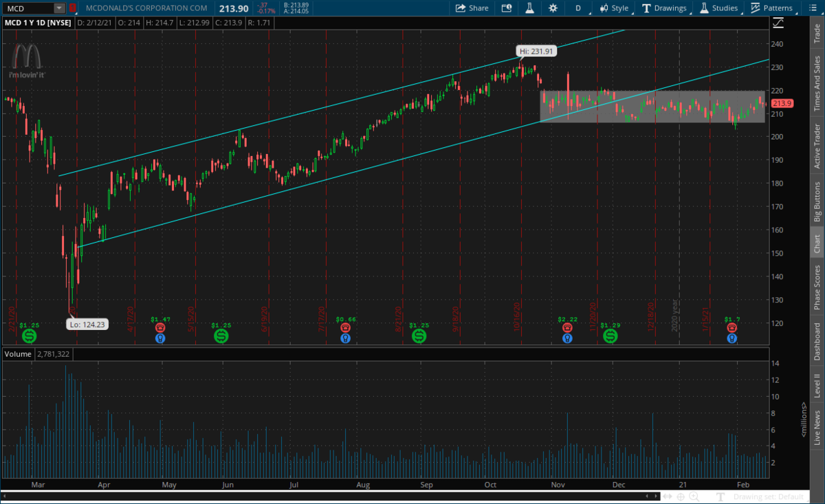Open the Phase Scores sidebar tab

pos(817,288)
